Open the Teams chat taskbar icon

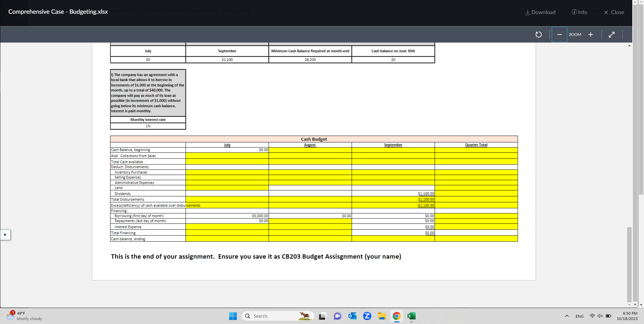[337, 316]
